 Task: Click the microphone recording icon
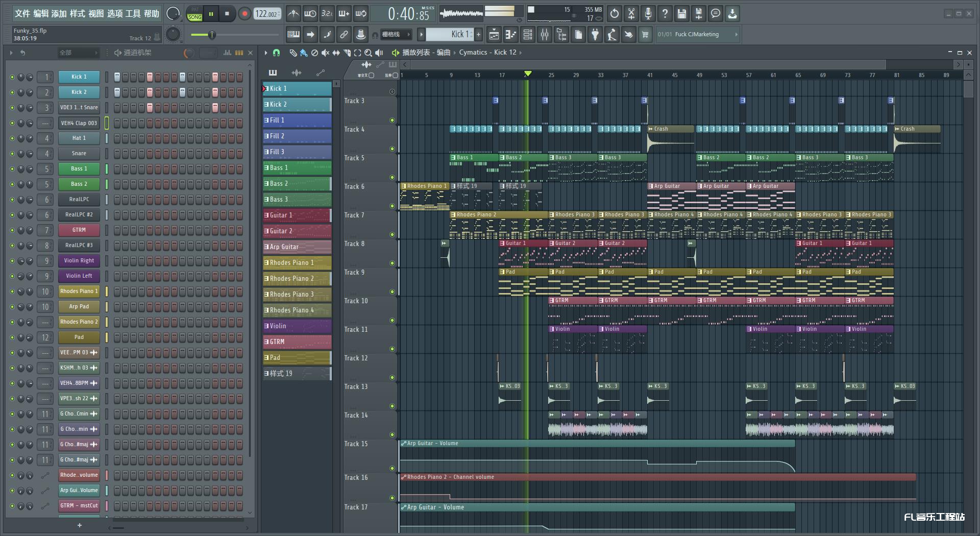coord(648,14)
